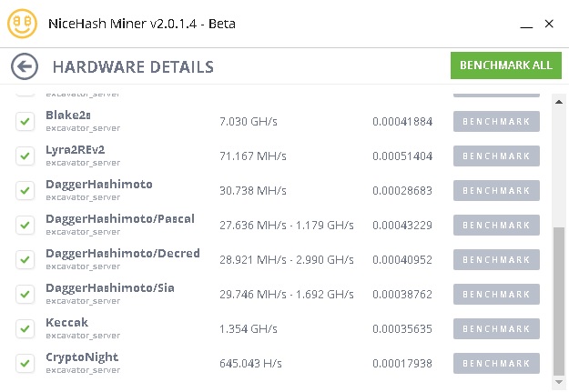The height and width of the screenshot is (392, 569).
Task: Click the 1.354 GH/s speed value
Action: pyautogui.click(x=249, y=329)
